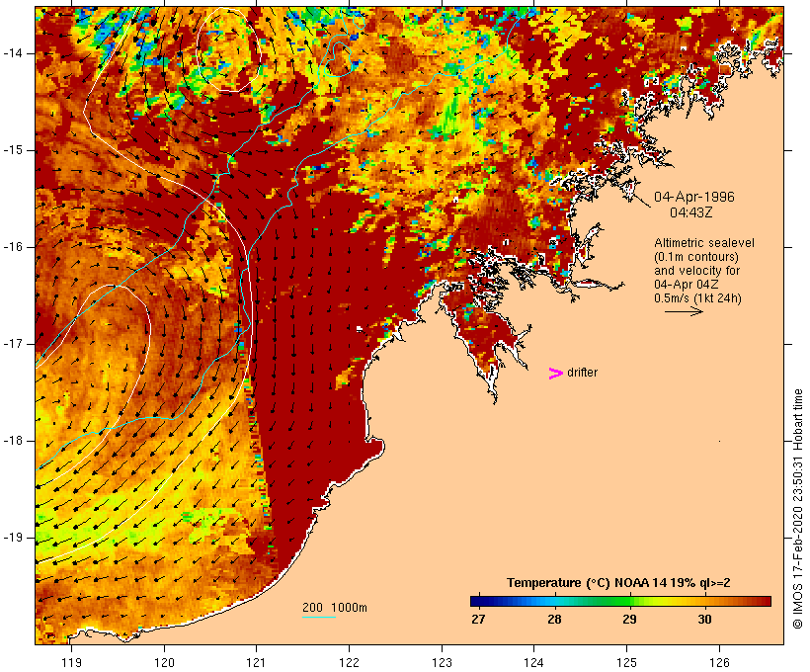This screenshot has width=810, height=672.
Task: Click the magenta drifter marker symbol
Action: click(x=555, y=374)
